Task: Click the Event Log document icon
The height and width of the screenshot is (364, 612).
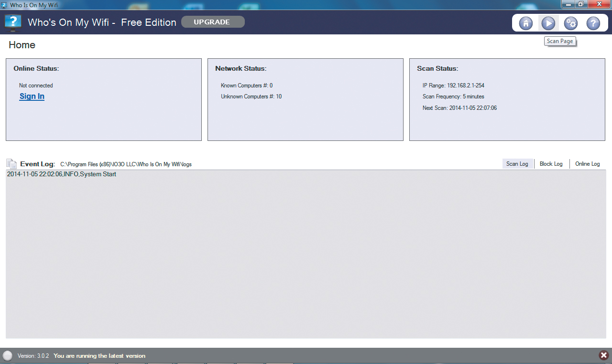Action: tap(11, 164)
